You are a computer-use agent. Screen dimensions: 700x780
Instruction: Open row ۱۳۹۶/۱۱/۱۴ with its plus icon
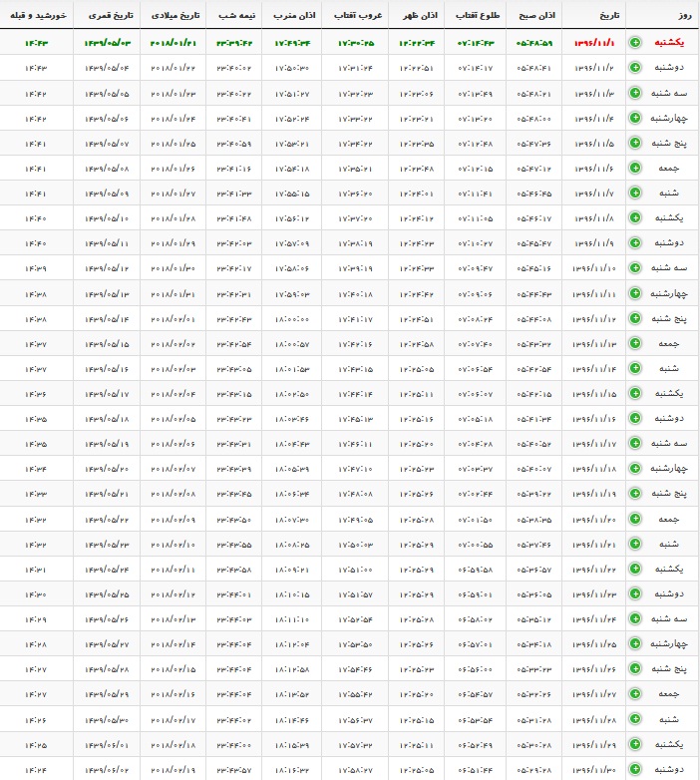tap(635, 368)
